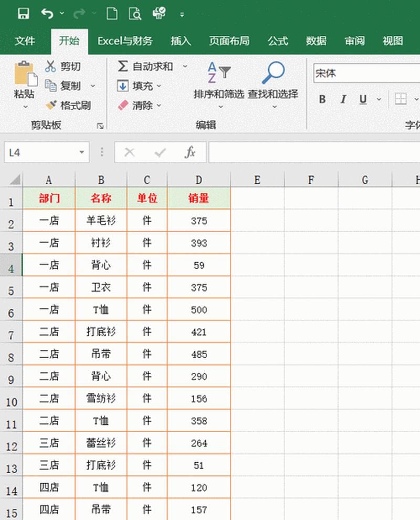Screen dimensions: 420x520
Task: Open 查找和选择 magnifier button
Action: 273,85
